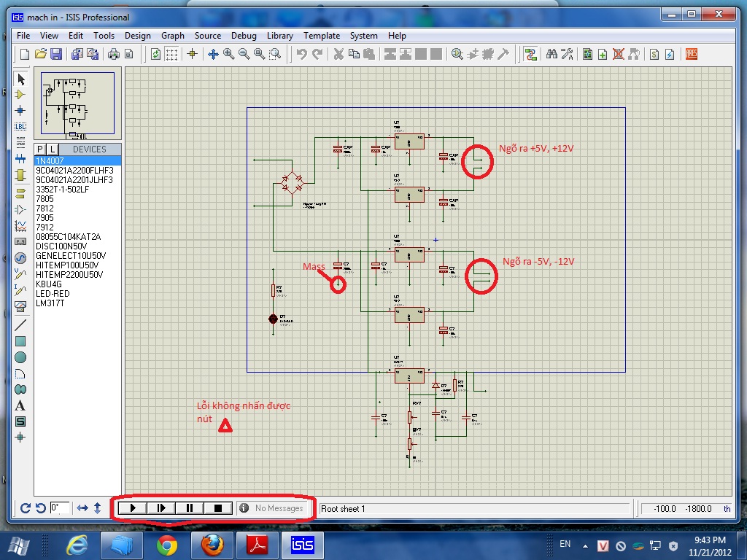Choose the 2D text tool

point(20,405)
